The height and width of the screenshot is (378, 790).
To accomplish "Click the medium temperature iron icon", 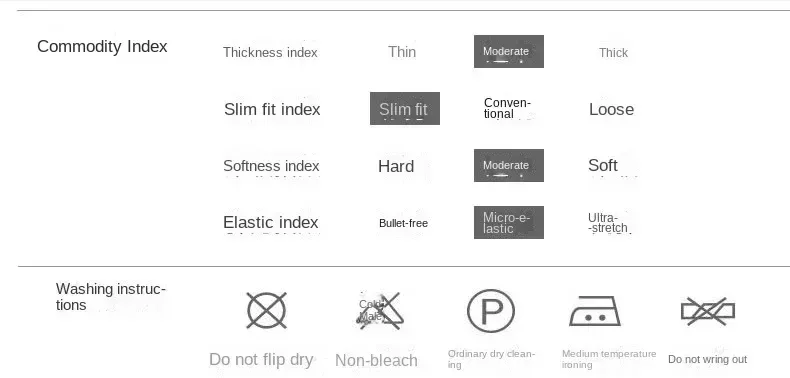I will (x=595, y=311).
